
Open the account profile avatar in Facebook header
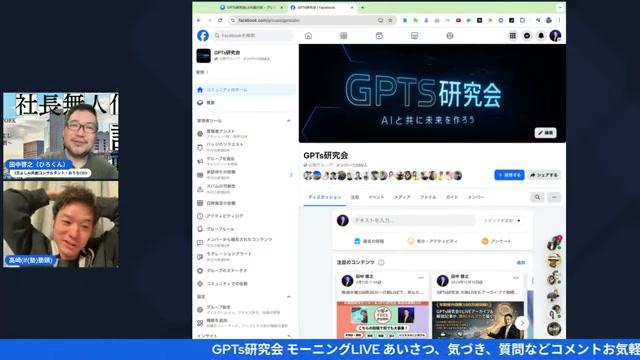click(x=555, y=36)
